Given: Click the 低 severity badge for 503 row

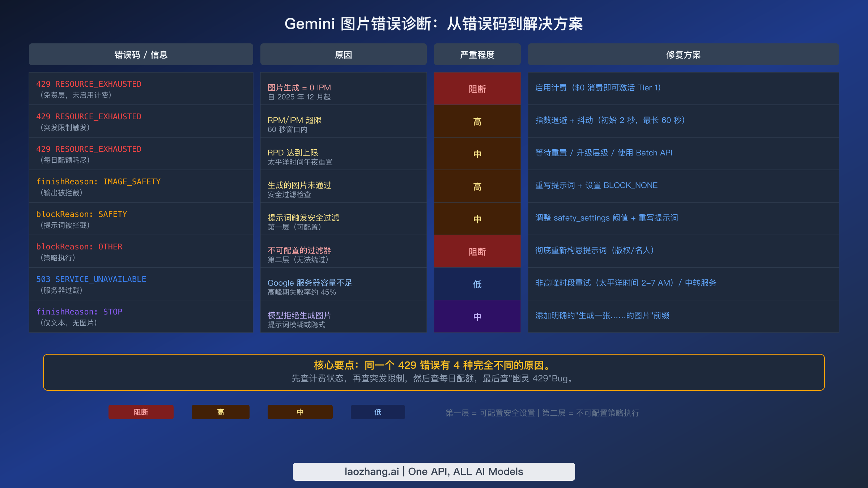Looking at the screenshot, I should [x=477, y=284].
